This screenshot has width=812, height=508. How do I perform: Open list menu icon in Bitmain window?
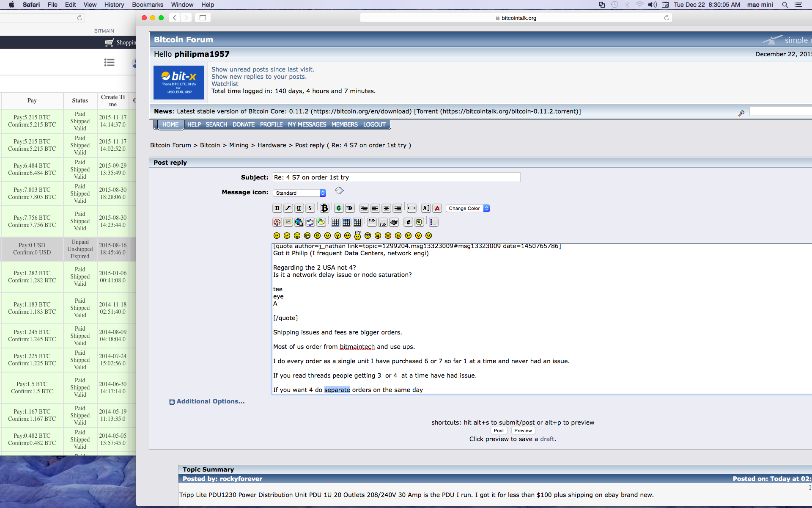[109, 63]
